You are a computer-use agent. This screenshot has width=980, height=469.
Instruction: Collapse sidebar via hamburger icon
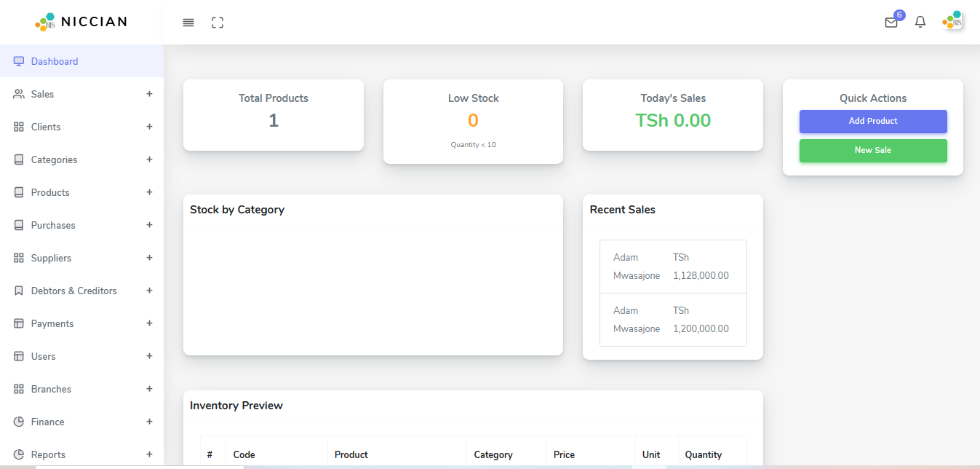pos(188,22)
